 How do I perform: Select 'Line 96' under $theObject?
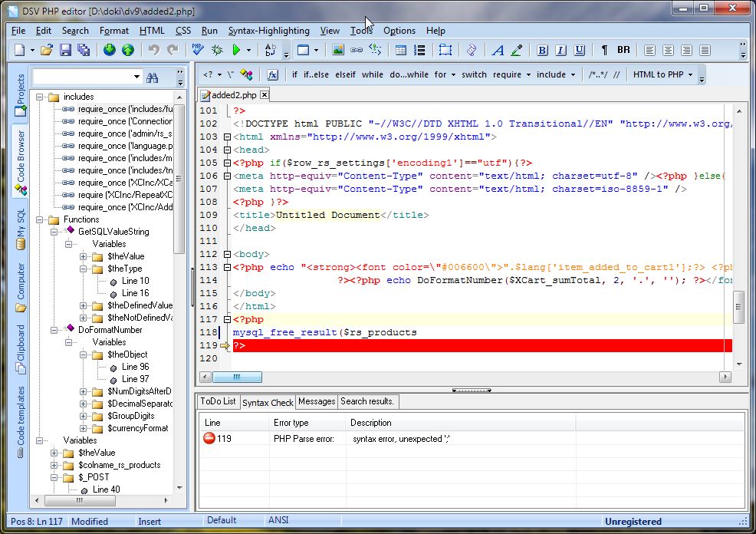pyautogui.click(x=135, y=367)
